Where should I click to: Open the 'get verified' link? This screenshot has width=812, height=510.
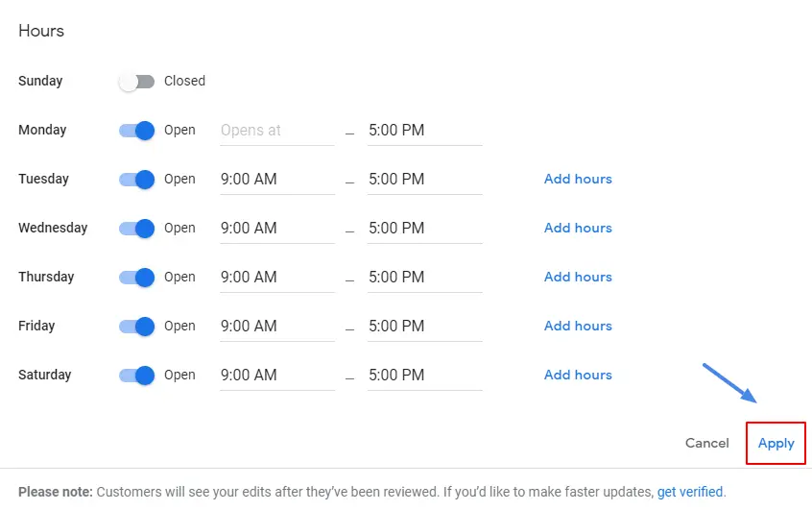pos(690,492)
